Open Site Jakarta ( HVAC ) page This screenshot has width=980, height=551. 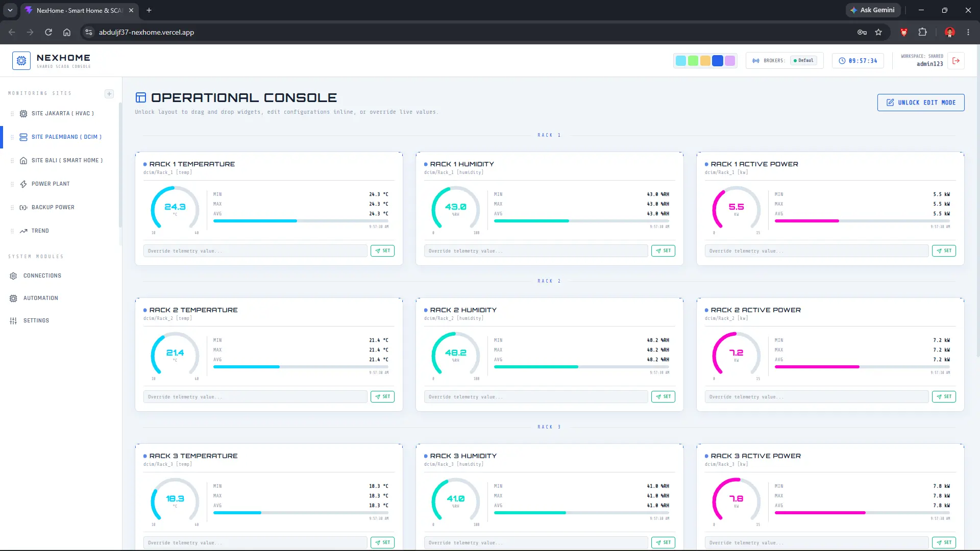pyautogui.click(x=63, y=114)
